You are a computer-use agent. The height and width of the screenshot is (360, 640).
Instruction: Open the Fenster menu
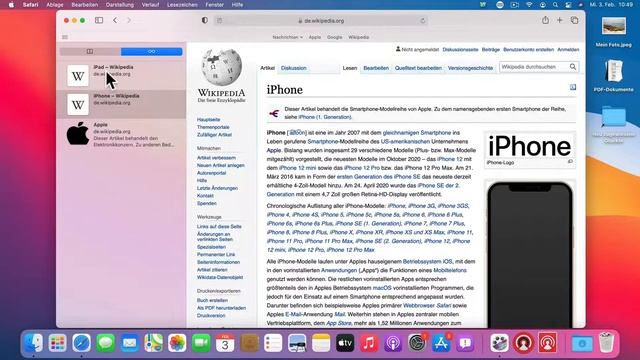(214, 5)
